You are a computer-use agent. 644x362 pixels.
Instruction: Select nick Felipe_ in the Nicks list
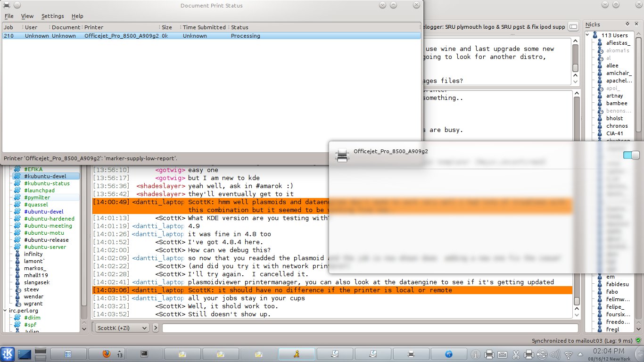coord(615,307)
